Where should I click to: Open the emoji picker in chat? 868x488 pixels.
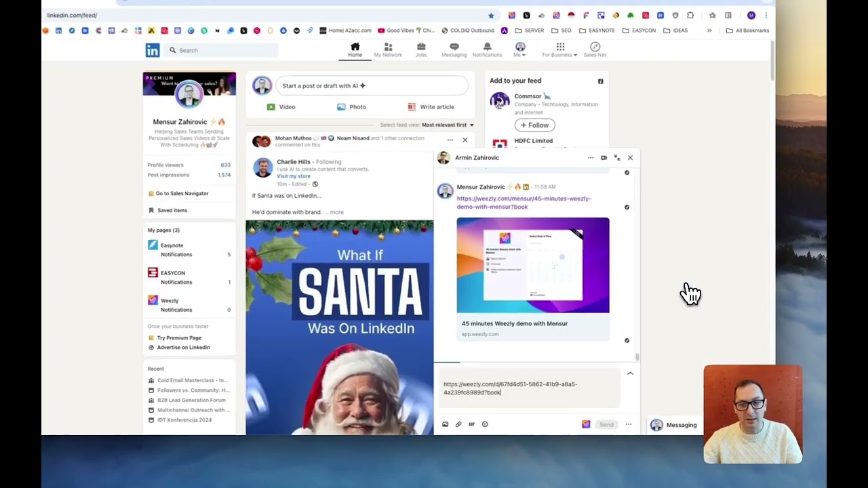coord(485,424)
